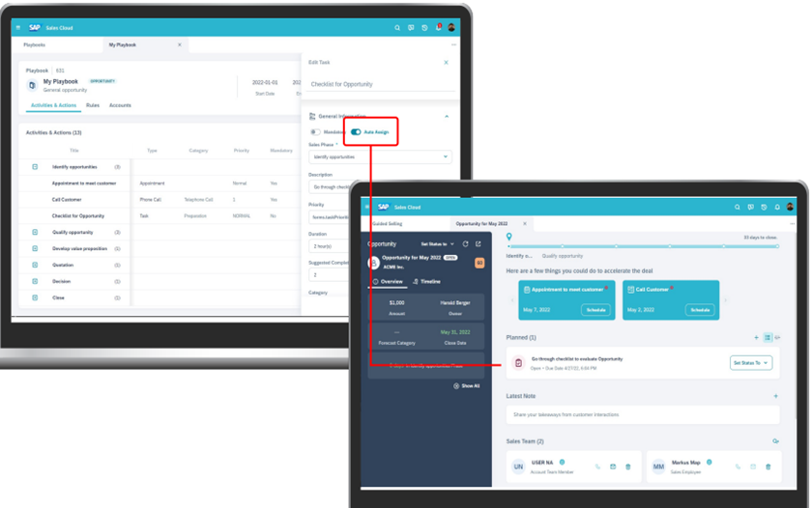Open user avatar in Playbook window header
The width and height of the screenshot is (812, 508).
point(451,27)
